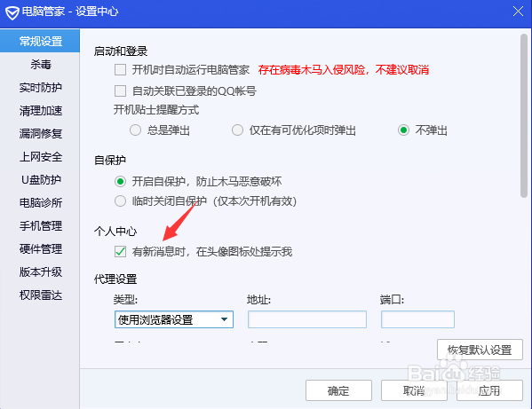The image size is (532, 409).
Task: Go to the 清理加速 tab
Action: tap(40, 111)
